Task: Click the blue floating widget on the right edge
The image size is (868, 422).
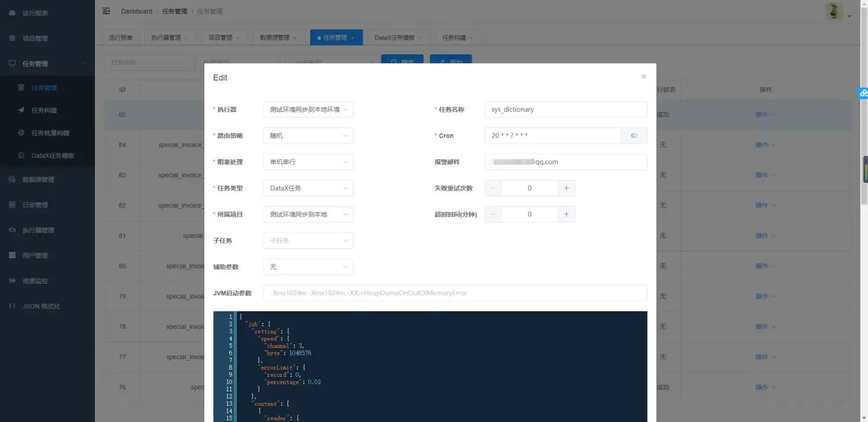Action: (863, 93)
